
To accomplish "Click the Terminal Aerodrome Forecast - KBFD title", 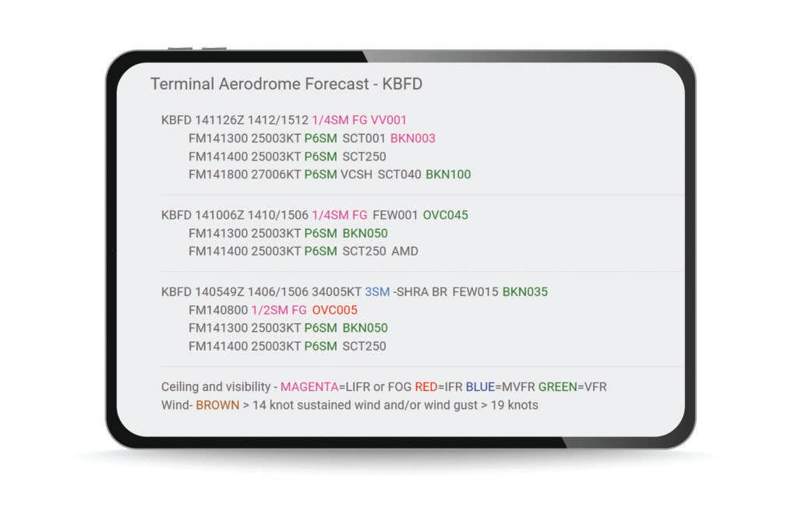I will [x=286, y=84].
